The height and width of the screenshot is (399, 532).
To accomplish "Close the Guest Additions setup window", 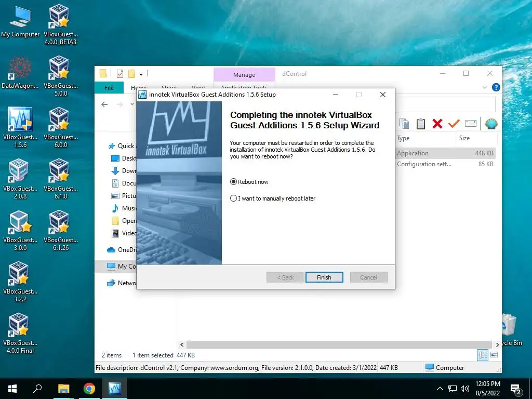I will click(383, 95).
